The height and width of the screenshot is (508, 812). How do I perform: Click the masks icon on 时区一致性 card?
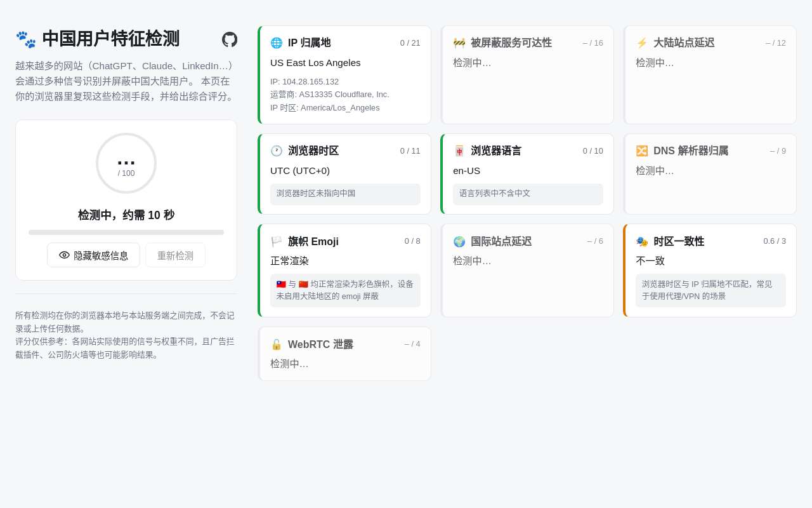(642, 242)
